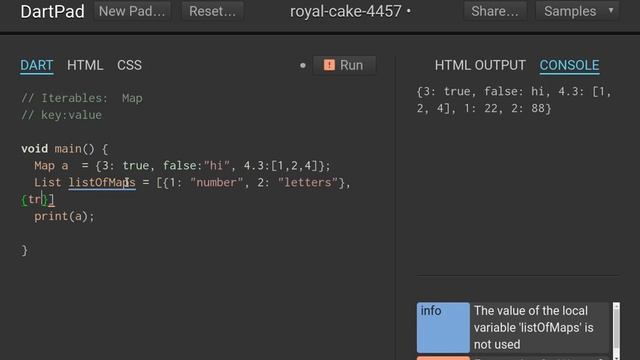This screenshot has height=360, width=640.
Task: Click the '// key:value' comment line
Action: tap(61, 115)
